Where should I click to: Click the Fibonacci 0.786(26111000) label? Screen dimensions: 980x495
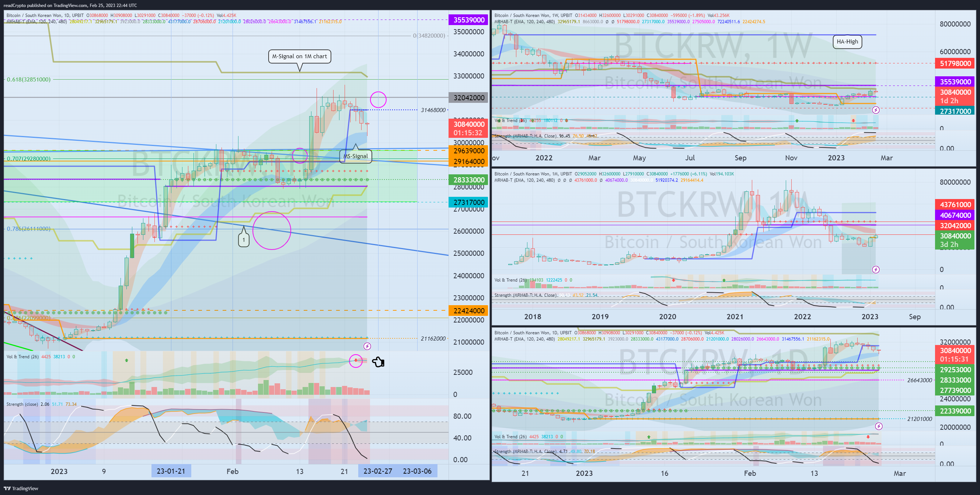click(x=28, y=229)
